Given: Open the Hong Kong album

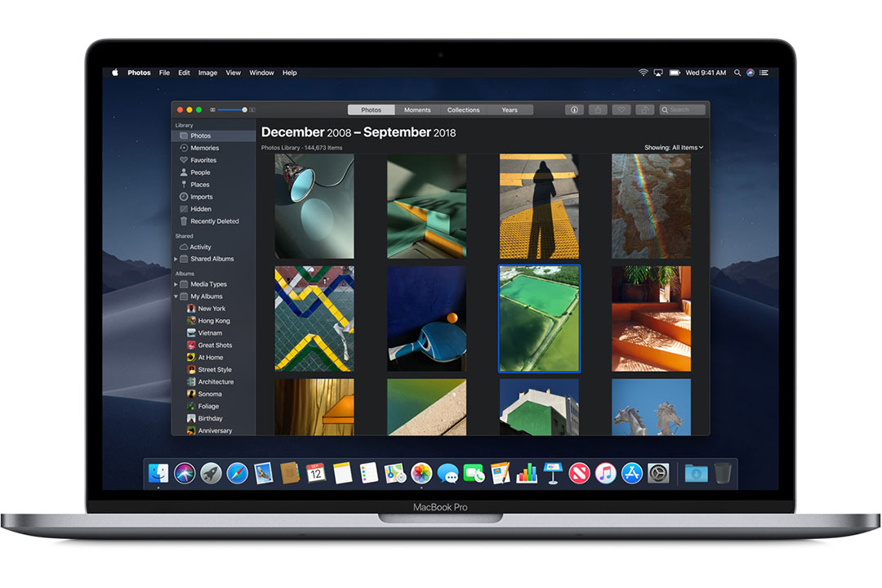Looking at the screenshot, I should coord(214,321).
